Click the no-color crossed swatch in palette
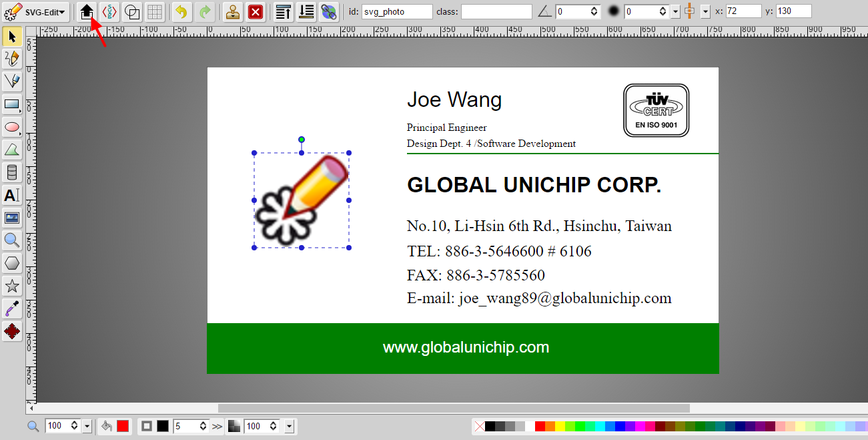The image size is (868, 440). (x=479, y=426)
